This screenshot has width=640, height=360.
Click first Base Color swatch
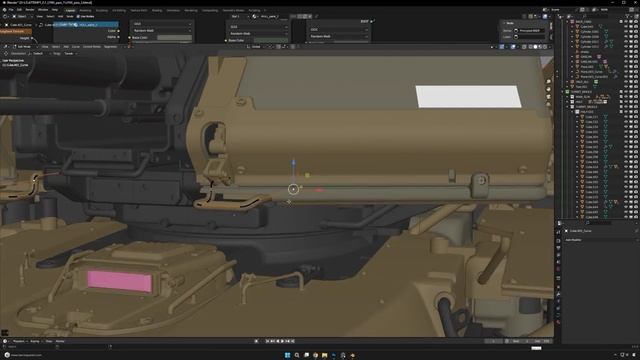click(174, 38)
